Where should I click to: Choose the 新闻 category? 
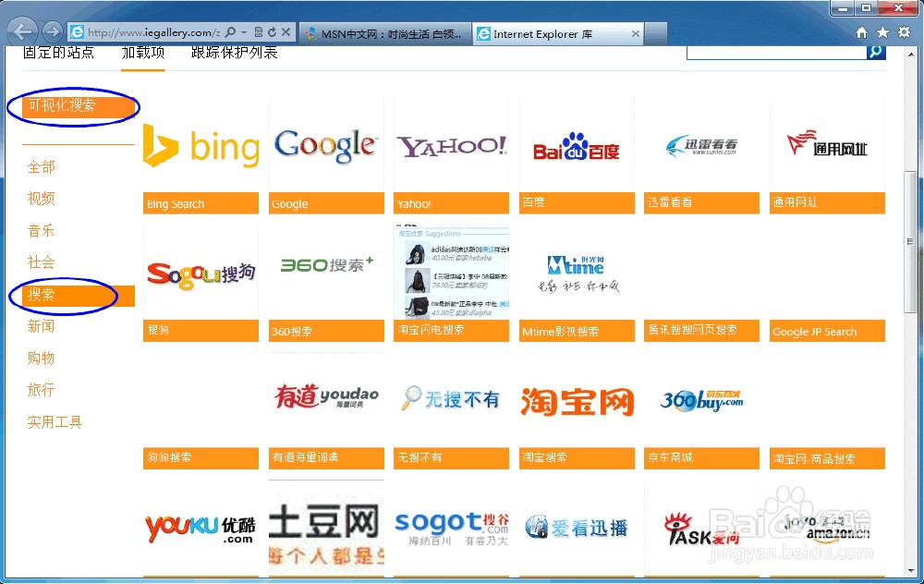tap(42, 326)
